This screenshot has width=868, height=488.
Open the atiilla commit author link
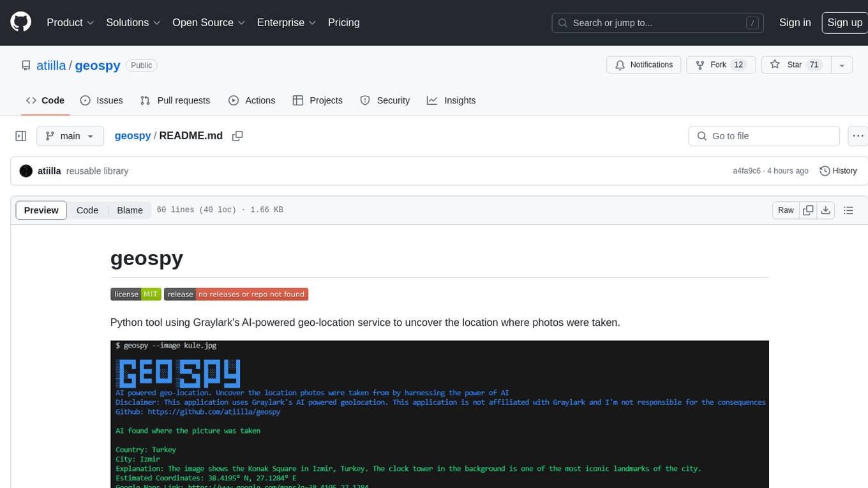coord(49,171)
